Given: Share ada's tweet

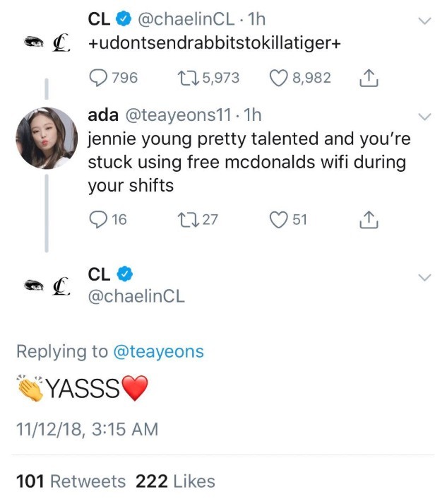Looking at the screenshot, I should pos(369,221).
